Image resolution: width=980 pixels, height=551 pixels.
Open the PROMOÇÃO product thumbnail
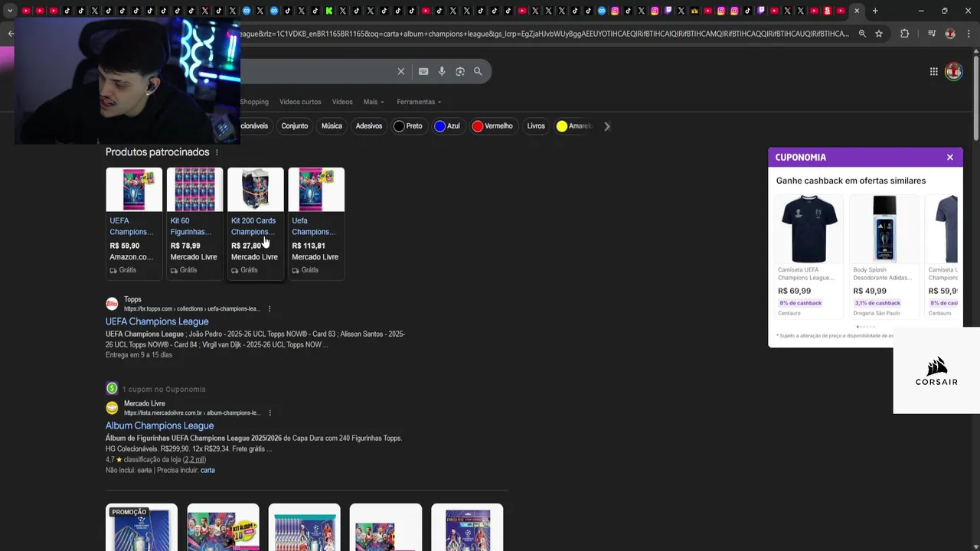click(142, 527)
